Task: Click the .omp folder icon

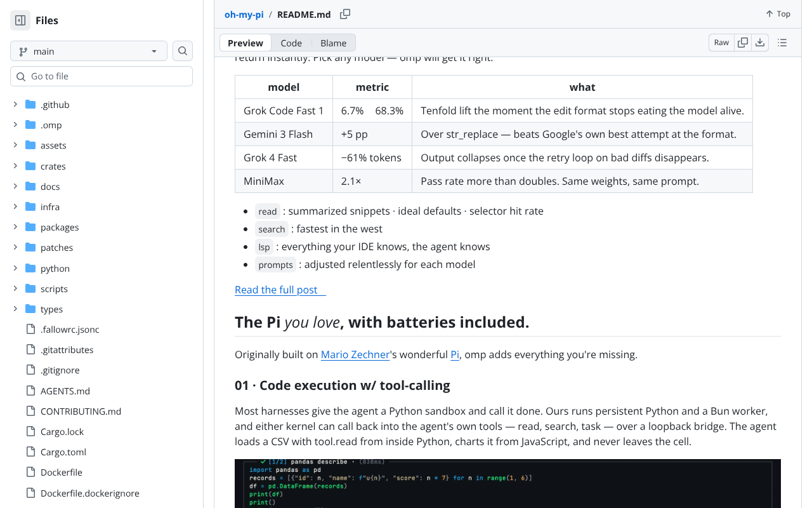Action: (30, 124)
